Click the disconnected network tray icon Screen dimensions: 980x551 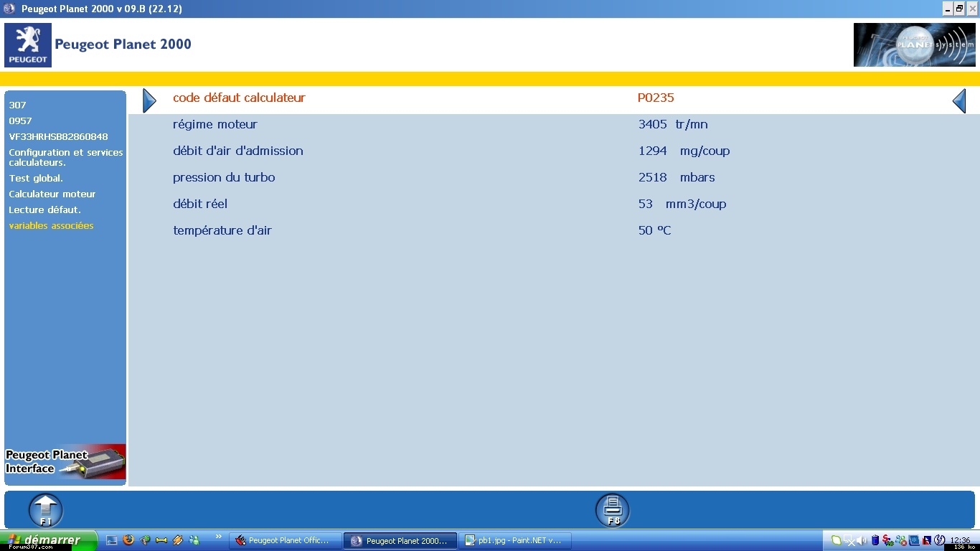click(x=848, y=541)
